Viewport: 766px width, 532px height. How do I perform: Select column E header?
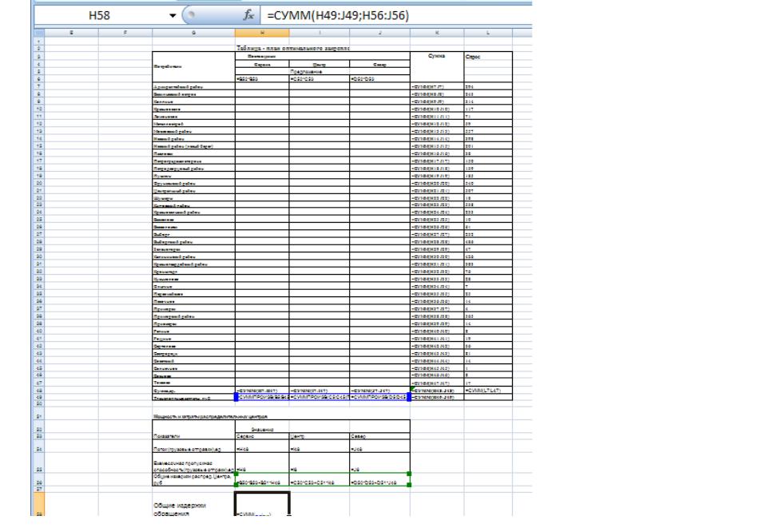(71, 33)
